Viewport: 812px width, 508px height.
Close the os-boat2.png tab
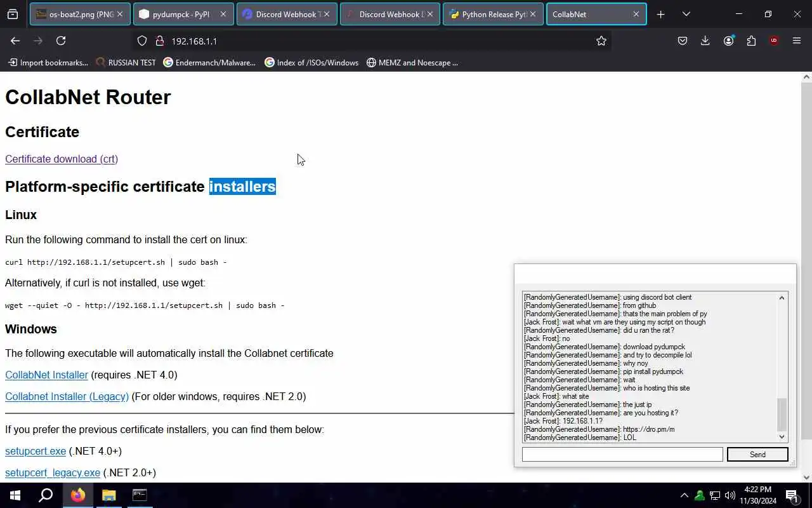click(120, 14)
